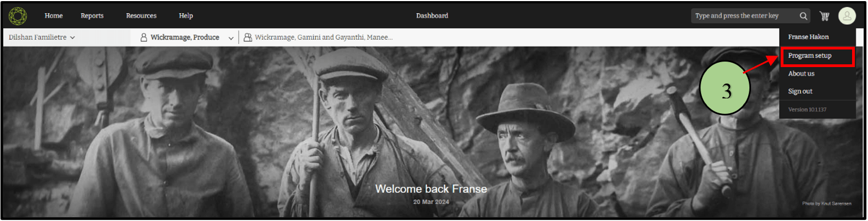The image size is (868, 221).
Task: Open the Wickramage, Produce dropdown arrow
Action: (231, 38)
